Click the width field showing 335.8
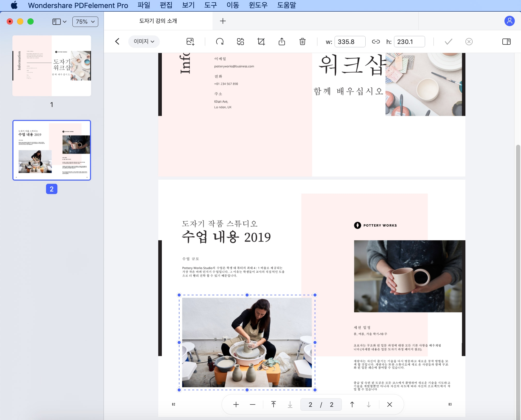Image resolution: width=521 pixels, height=420 pixels. 350,42
